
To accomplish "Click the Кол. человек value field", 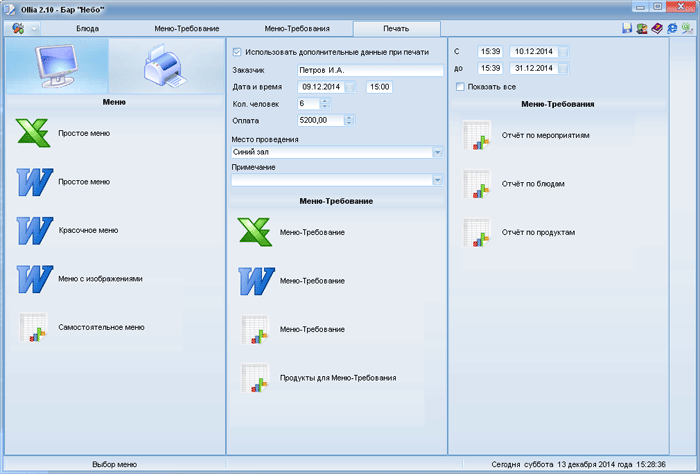I will click(x=309, y=104).
